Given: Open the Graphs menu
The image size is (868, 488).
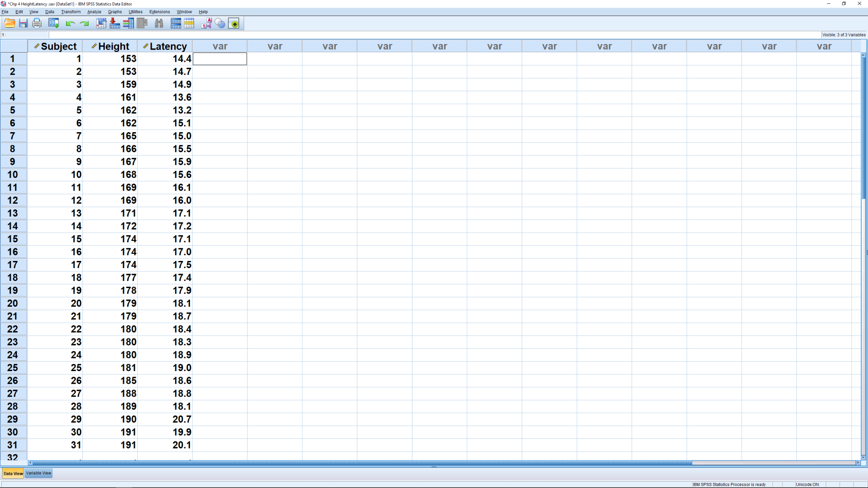Looking at the screenshot, I should (114, 11).
